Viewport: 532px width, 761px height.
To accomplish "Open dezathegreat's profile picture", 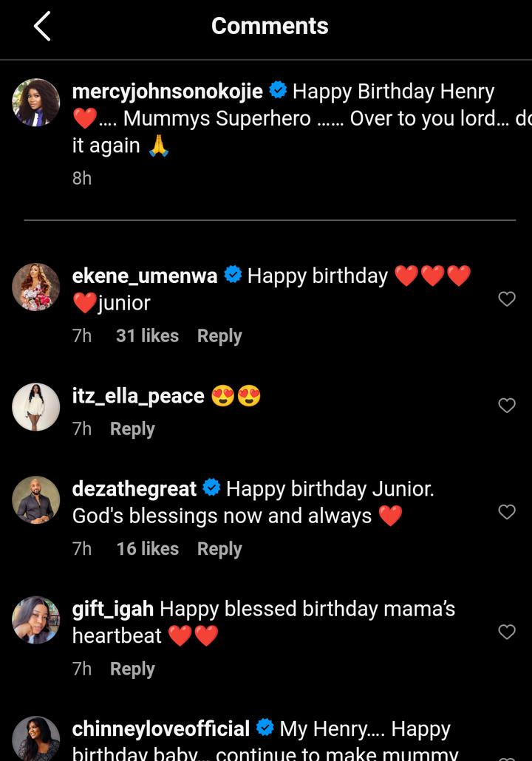I will click(36, 499).
